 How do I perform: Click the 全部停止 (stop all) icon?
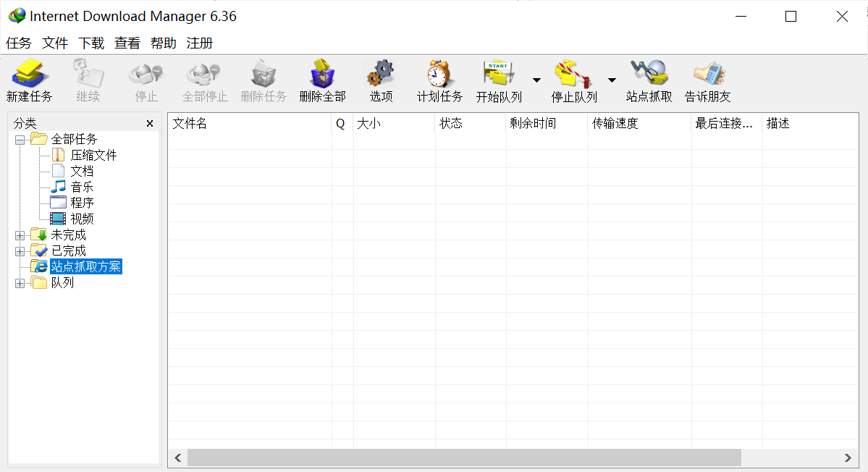pyautogui.click(x=204, y=74)
